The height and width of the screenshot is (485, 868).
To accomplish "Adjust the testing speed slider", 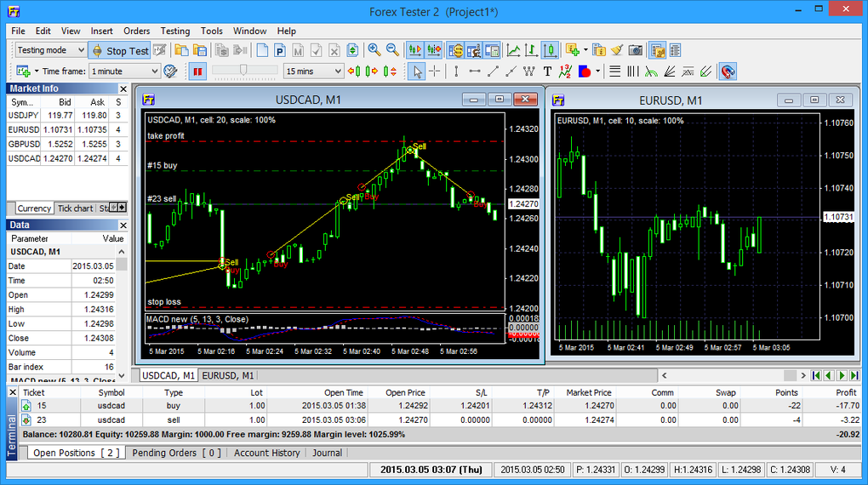I will pyautogui.click(x=245, y=71).
